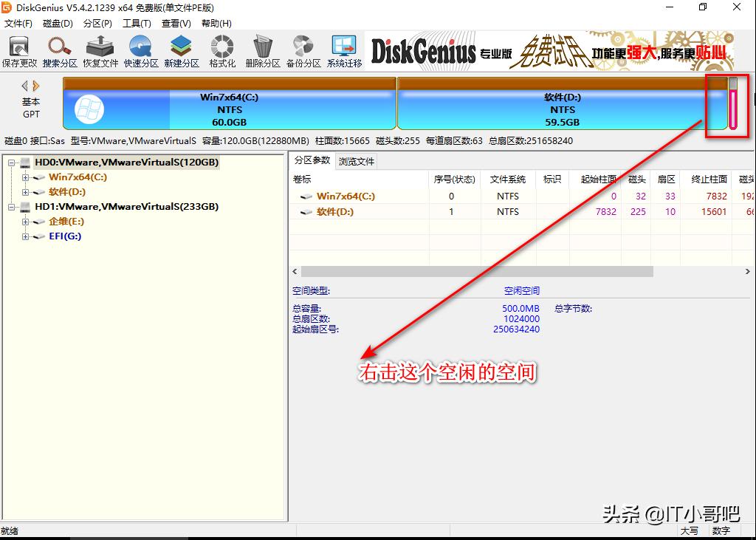Expand the 企维(E:) partition node

[x=25, y=221]
